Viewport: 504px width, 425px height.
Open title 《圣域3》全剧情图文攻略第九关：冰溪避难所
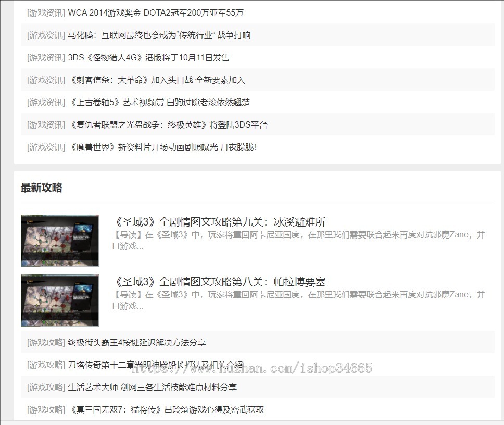tap(219, 222)
